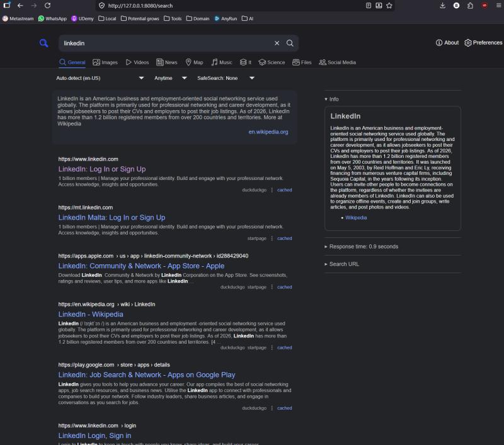Viewport: 504px width, 445px height.
Task: Switch to the Social Media tab
Action: [337, 62]
